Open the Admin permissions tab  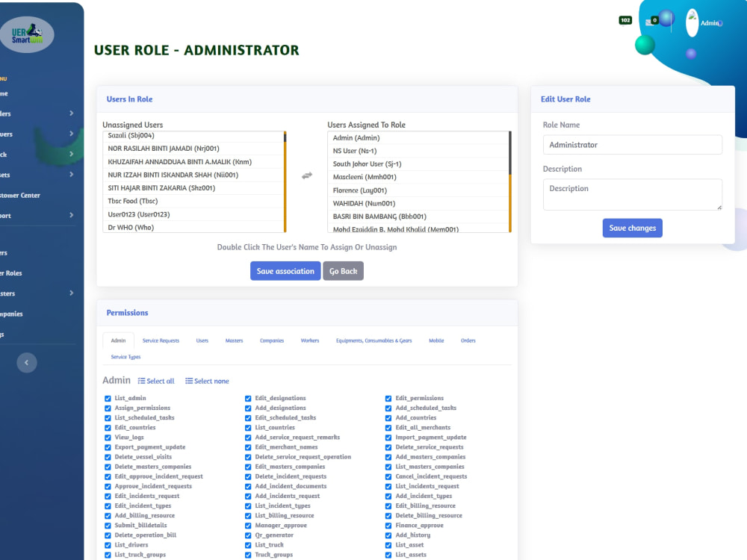118,340
